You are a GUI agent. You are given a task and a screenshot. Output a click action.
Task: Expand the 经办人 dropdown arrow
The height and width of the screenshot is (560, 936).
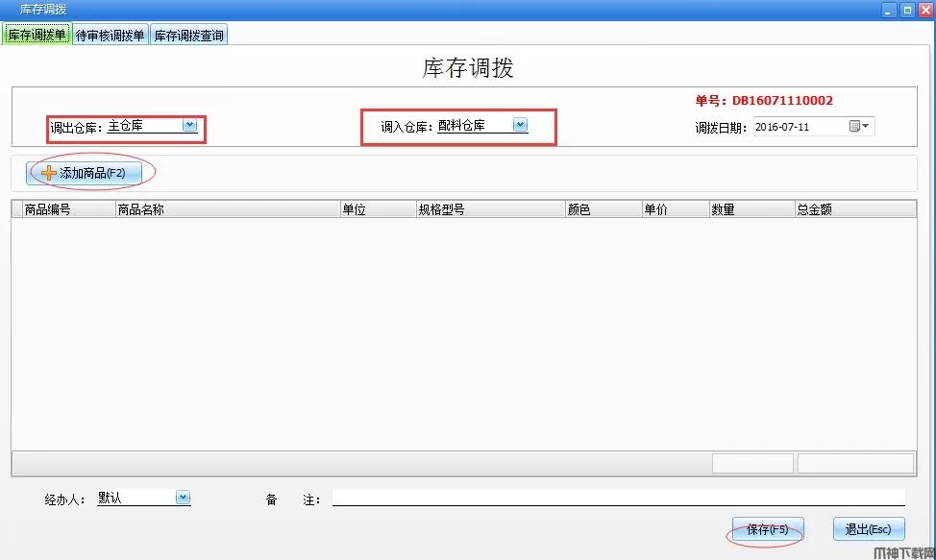[183, 497]
